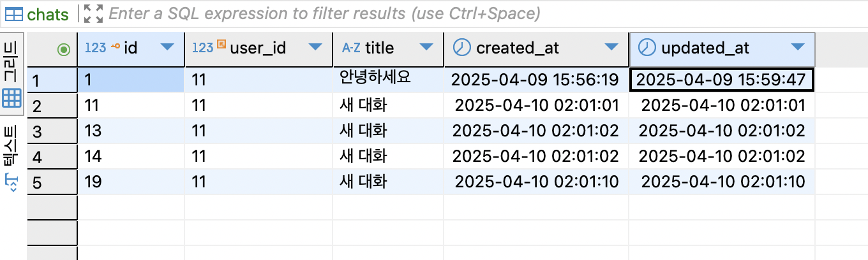Switch to the 그리드 side tab

pyautogui.click(x=13, y=75)
